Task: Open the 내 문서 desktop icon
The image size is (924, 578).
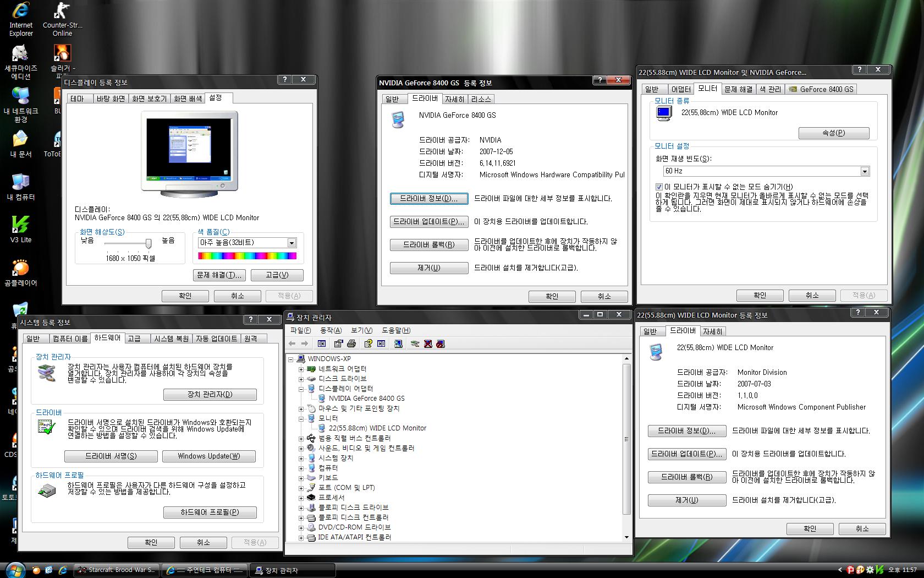Action: [21, 143]
